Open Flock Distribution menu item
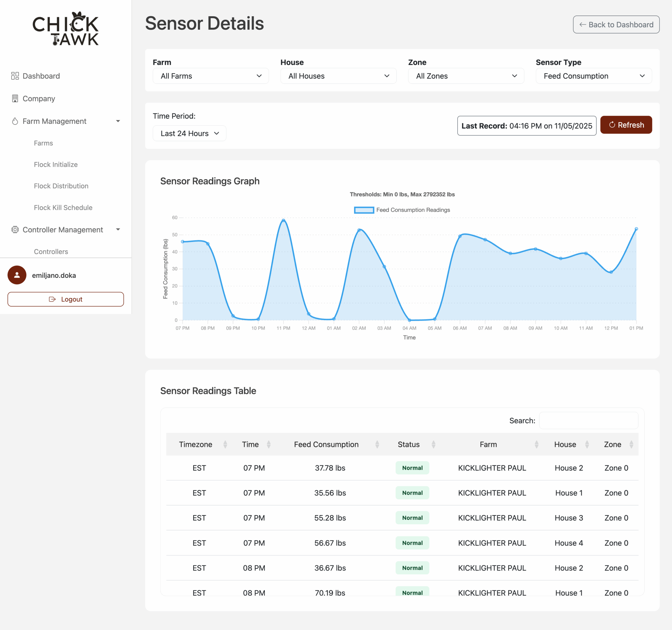672x630 pixels. 61,186
